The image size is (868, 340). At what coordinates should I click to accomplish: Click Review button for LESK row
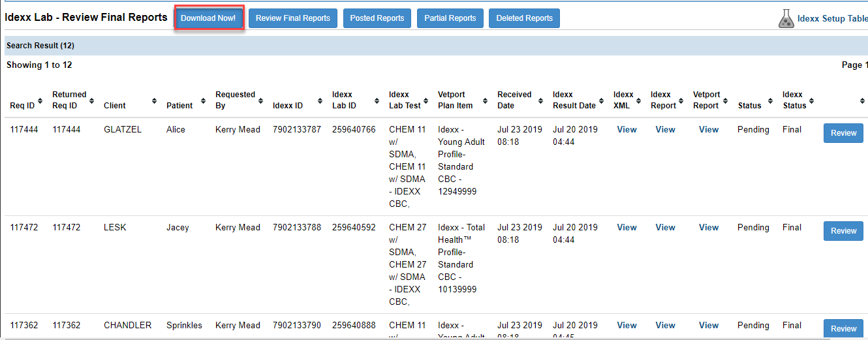(843, 231)
